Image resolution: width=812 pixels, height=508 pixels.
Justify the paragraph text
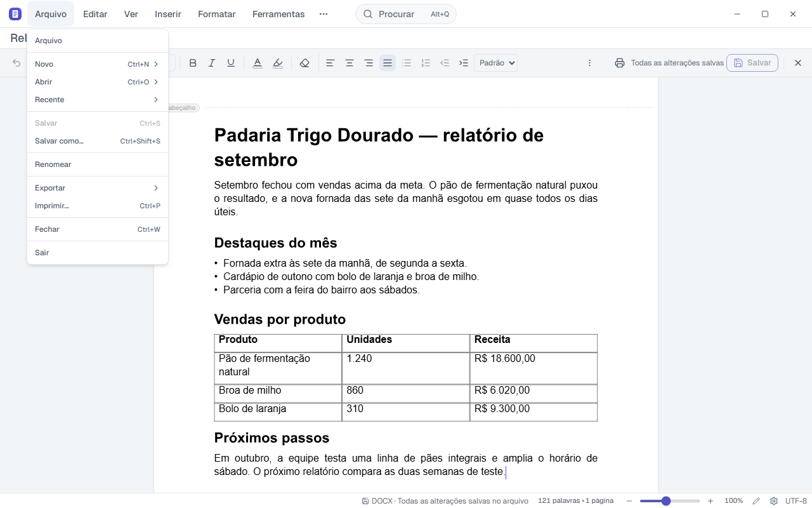tap(388, 63)
